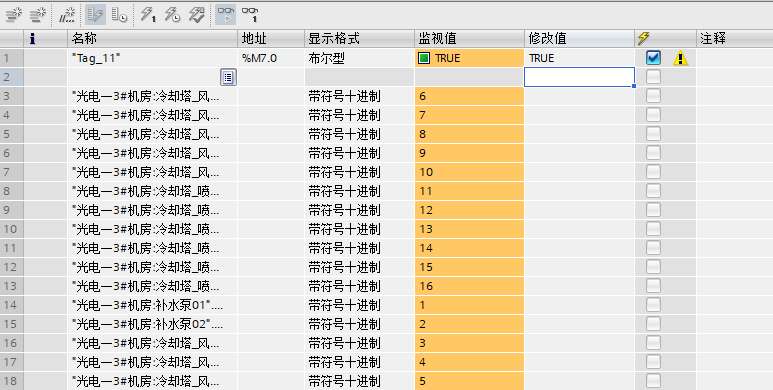Click the green TRUE monitor value indicator
This screenshot has width=773, height=390.
[423, 58]
